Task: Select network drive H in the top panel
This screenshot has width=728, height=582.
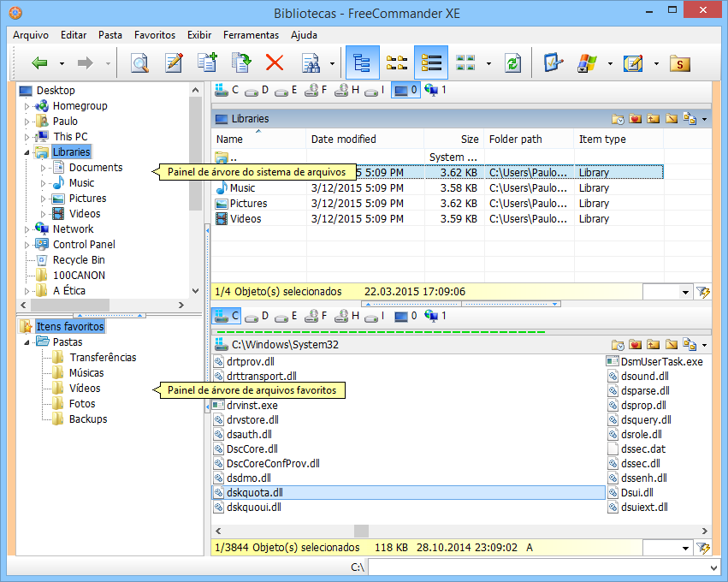Action: tap(348, 90)
